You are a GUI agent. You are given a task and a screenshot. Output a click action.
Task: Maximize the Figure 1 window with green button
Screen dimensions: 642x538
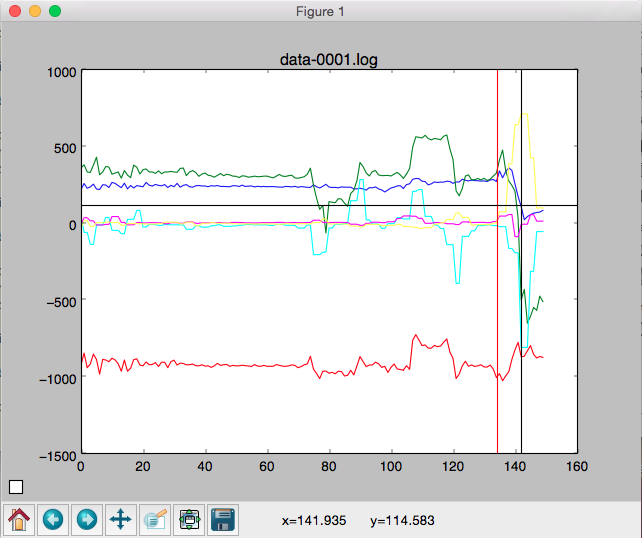(55, 11)
